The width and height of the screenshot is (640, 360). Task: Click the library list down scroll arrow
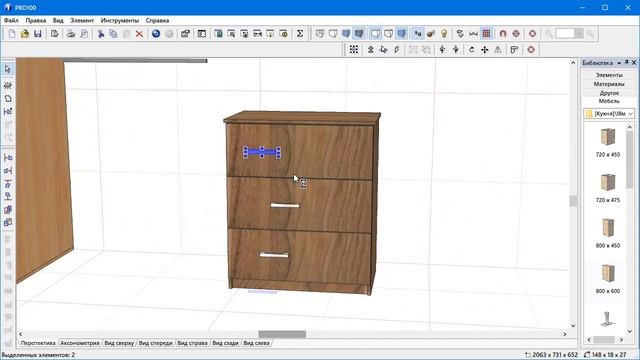(629, 332)
